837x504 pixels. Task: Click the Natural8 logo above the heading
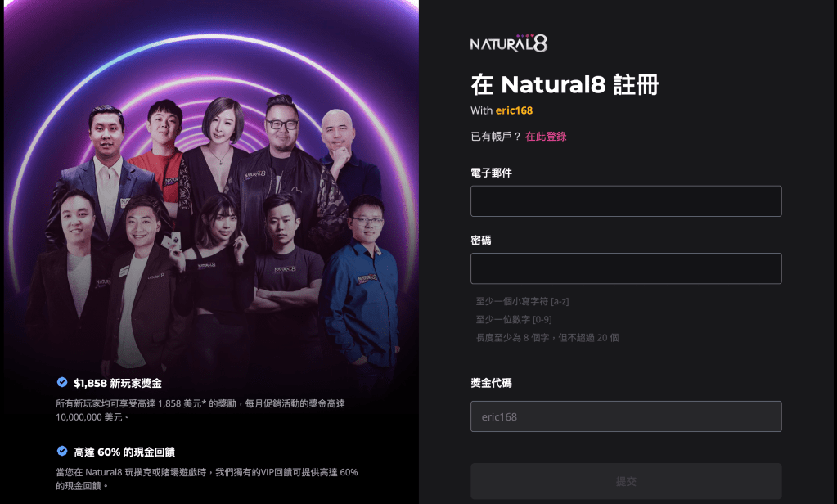tap(509, 43)
